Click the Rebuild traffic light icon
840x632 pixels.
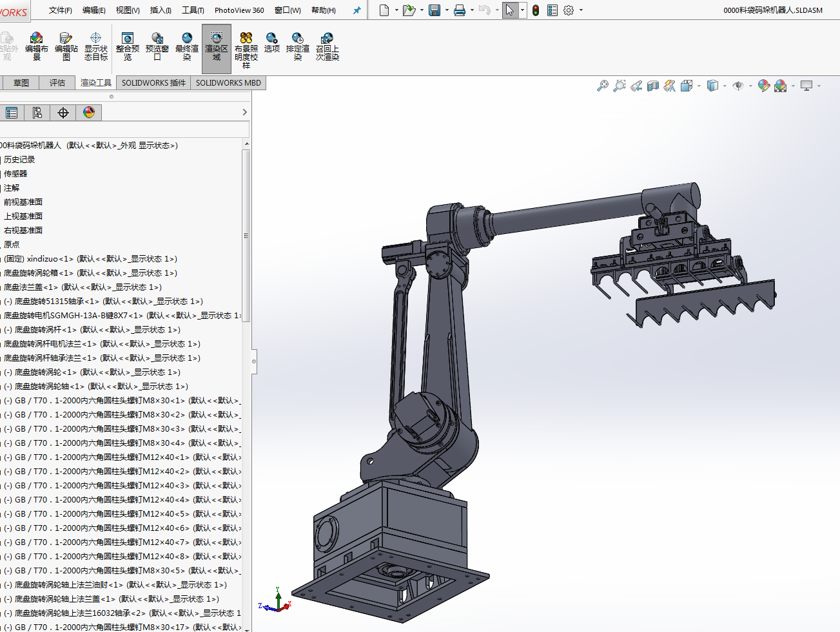coord(535,10)
